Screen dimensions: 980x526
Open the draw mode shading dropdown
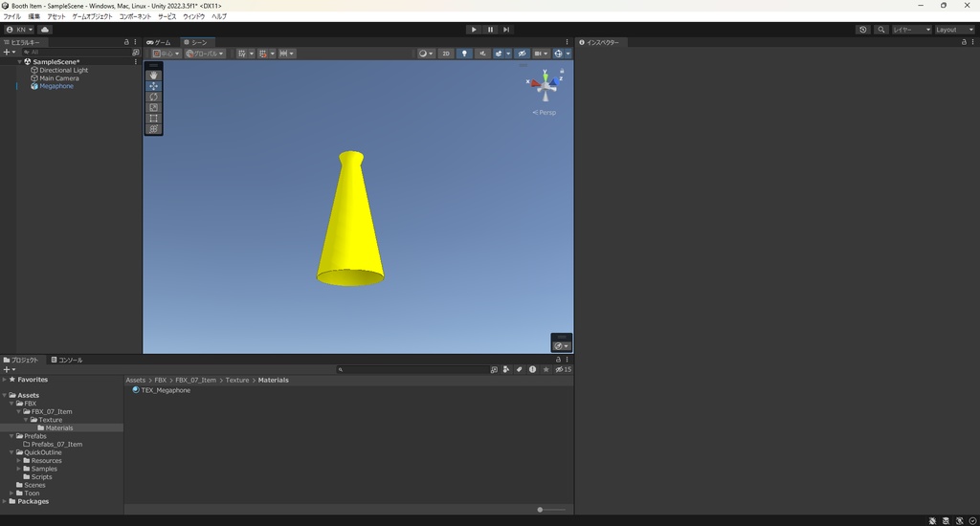click(x=426, y=54)
